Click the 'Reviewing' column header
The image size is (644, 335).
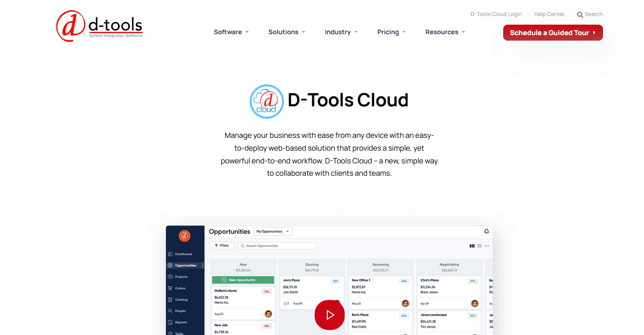pyautogui.click(x=381, y=264)
